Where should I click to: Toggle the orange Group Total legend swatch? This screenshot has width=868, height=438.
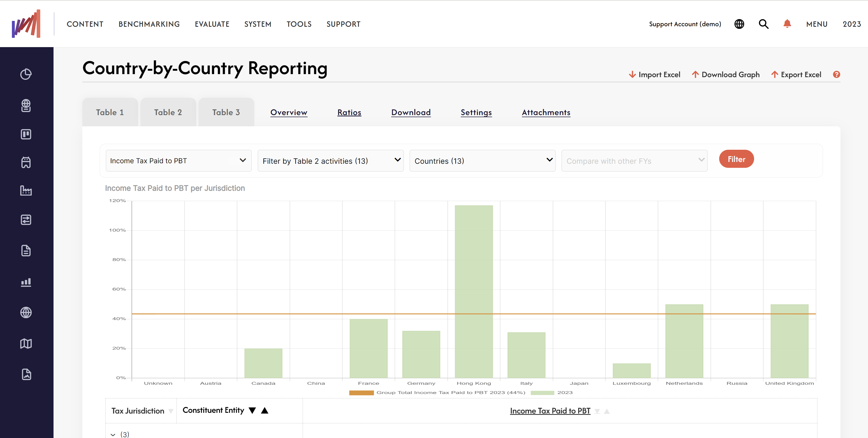pos(361,393)
